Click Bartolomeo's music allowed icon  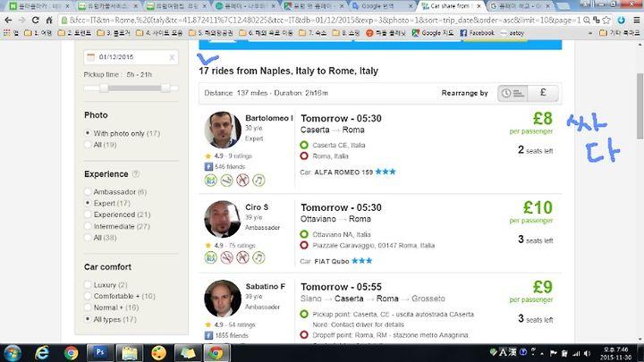point(258,180)
